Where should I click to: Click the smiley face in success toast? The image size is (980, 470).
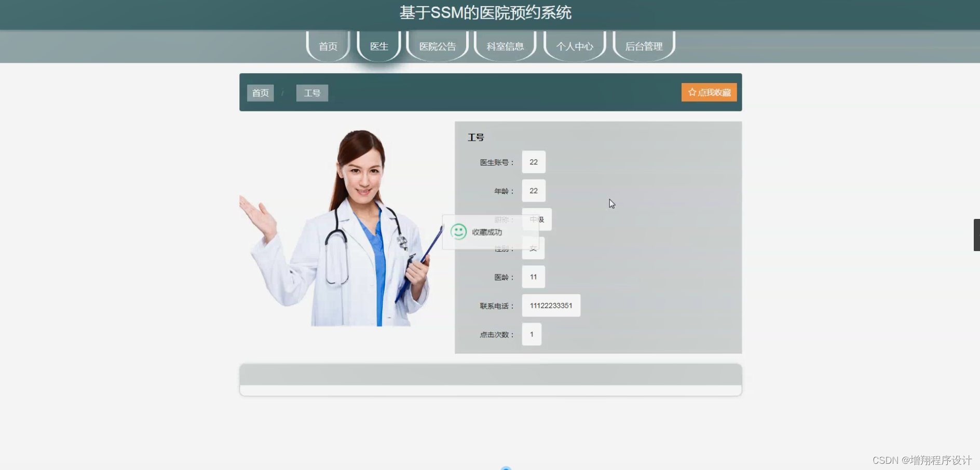point(459,232)
